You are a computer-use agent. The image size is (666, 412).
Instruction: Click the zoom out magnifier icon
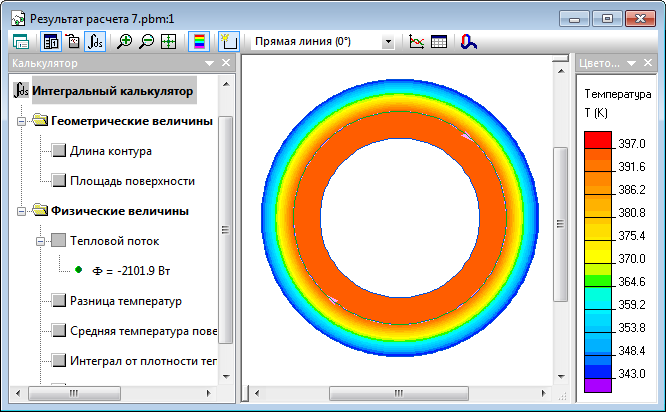[x=146, y=42]
